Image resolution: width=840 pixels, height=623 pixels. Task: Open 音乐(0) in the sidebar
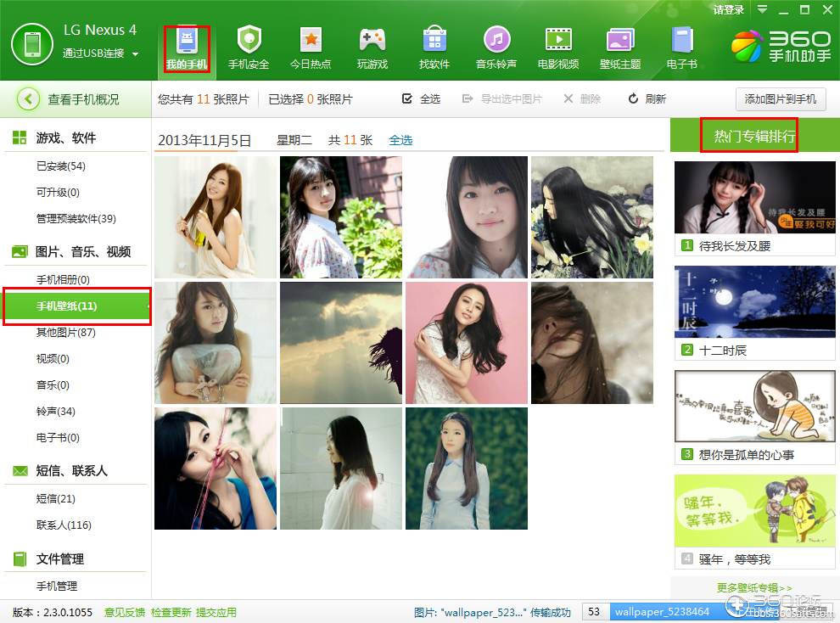[x=53, y=384]
